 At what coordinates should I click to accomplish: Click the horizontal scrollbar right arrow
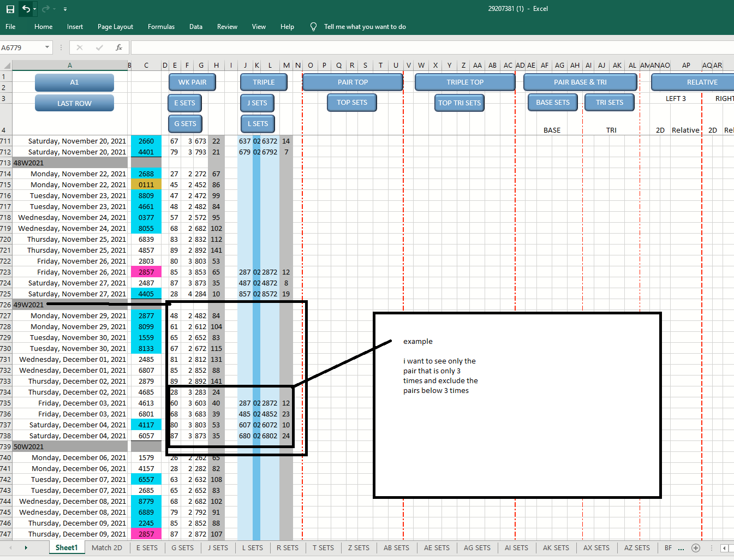pyautogui.click(x=723, y=547)
